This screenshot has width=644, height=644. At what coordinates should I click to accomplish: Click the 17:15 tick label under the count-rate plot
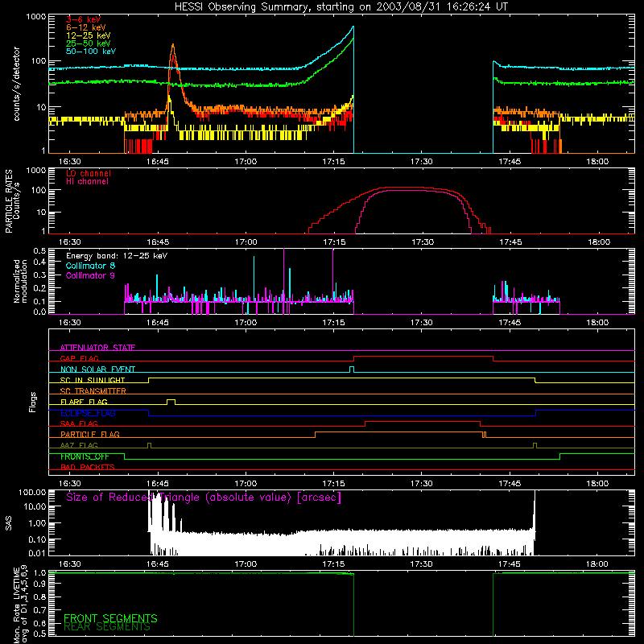[333, 162]
